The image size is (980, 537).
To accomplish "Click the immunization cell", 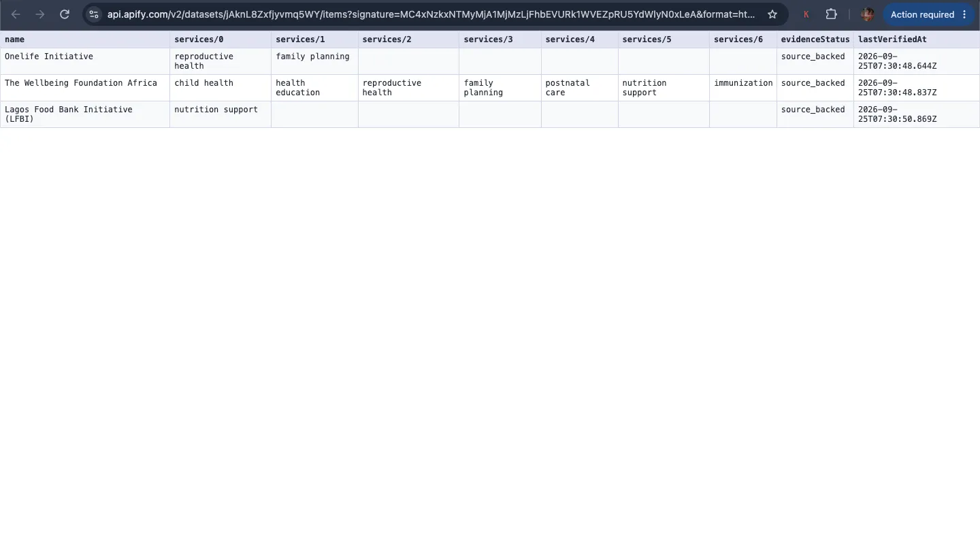I will 742,88.
